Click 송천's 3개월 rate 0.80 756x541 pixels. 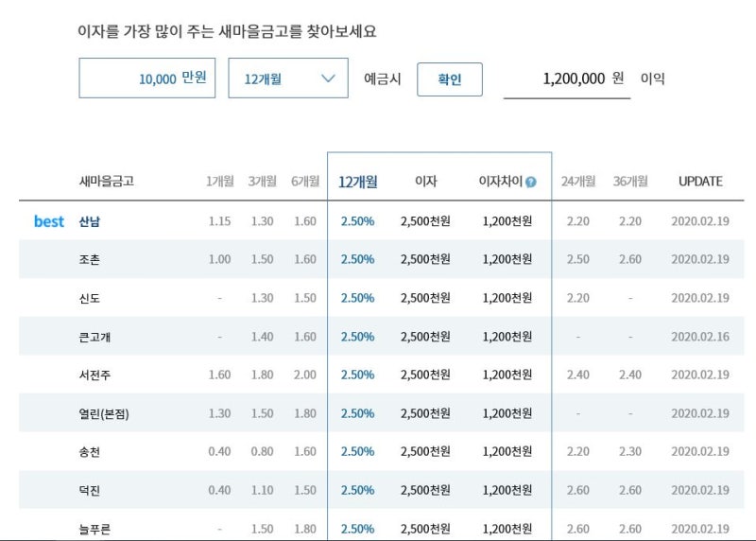(x=263, y=452)
